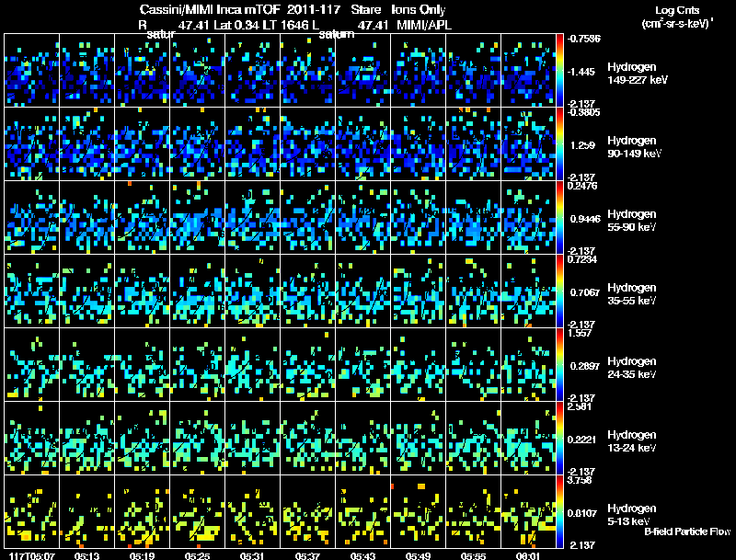
Task: Click the color bar beside Hydrogen 5-13 keV
Action: point(559,511)
